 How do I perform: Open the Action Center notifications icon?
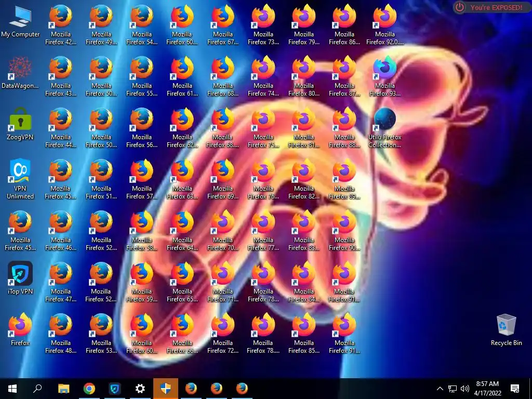coord(515,389)
